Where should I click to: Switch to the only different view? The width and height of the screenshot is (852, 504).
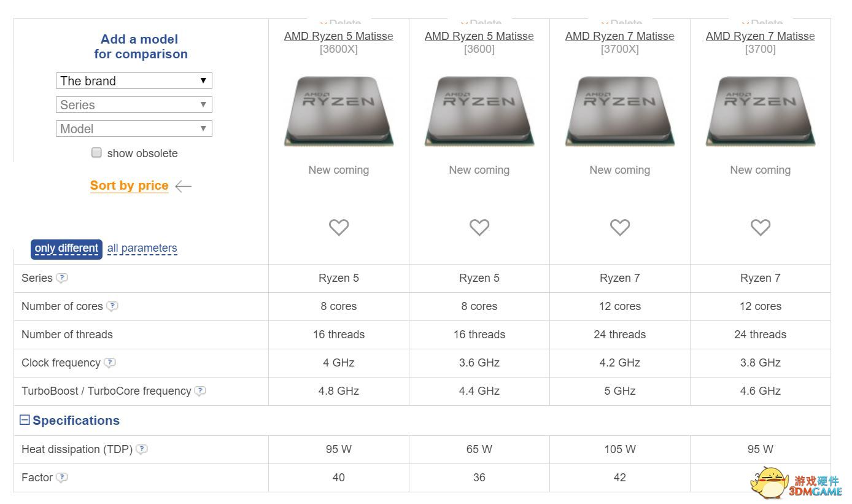tap(66, 249)
